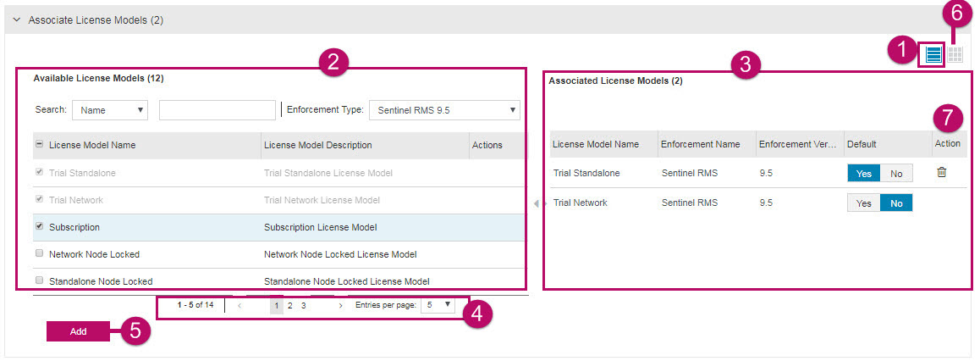This screenshot has width=980, height=361.
Task: Switch to grid view icon
Action: click(955, 55)
